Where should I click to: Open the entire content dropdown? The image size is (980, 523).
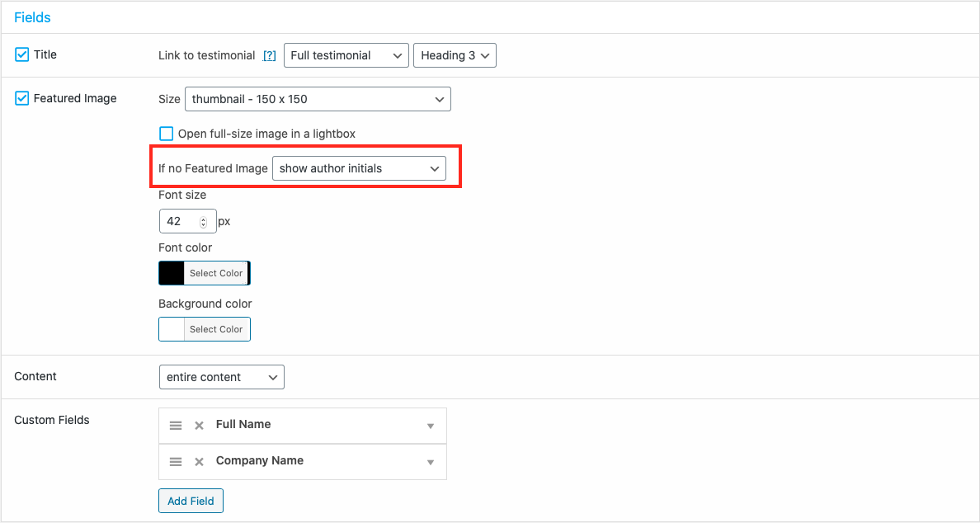point(221,377)
